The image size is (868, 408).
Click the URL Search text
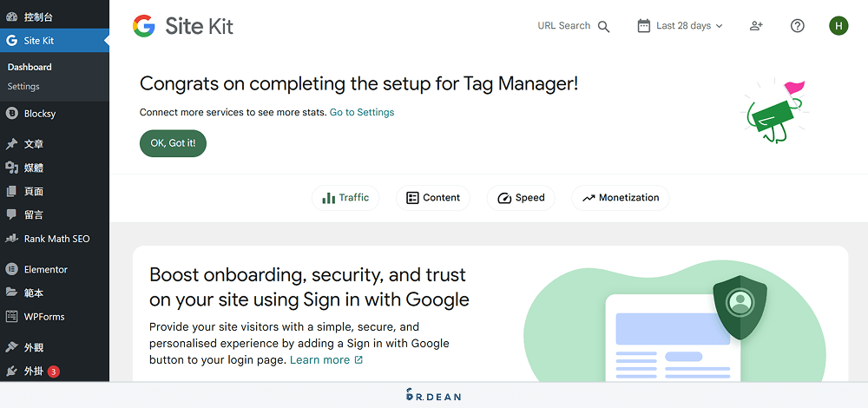click(564, 25)
